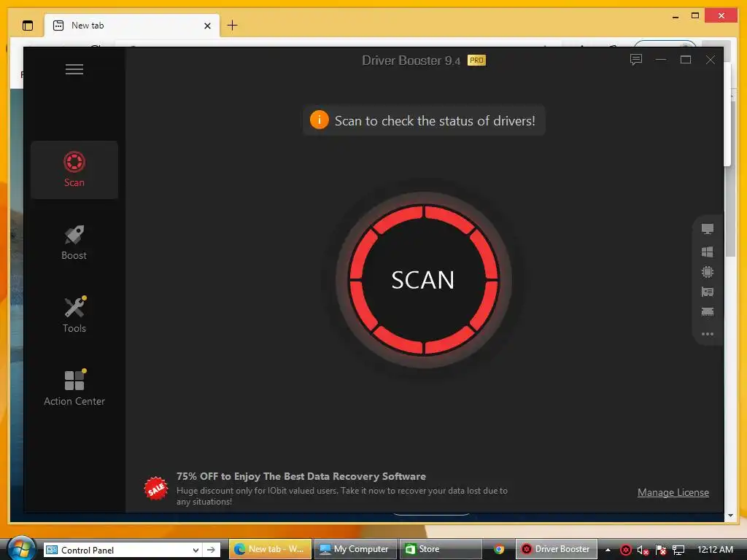Click the muted volume tray icon

(643, 551)
